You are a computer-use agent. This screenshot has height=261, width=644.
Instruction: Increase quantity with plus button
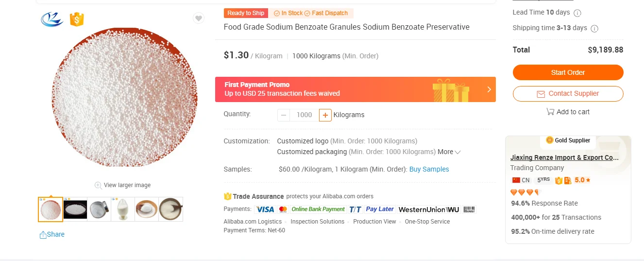tap(325, 115)
